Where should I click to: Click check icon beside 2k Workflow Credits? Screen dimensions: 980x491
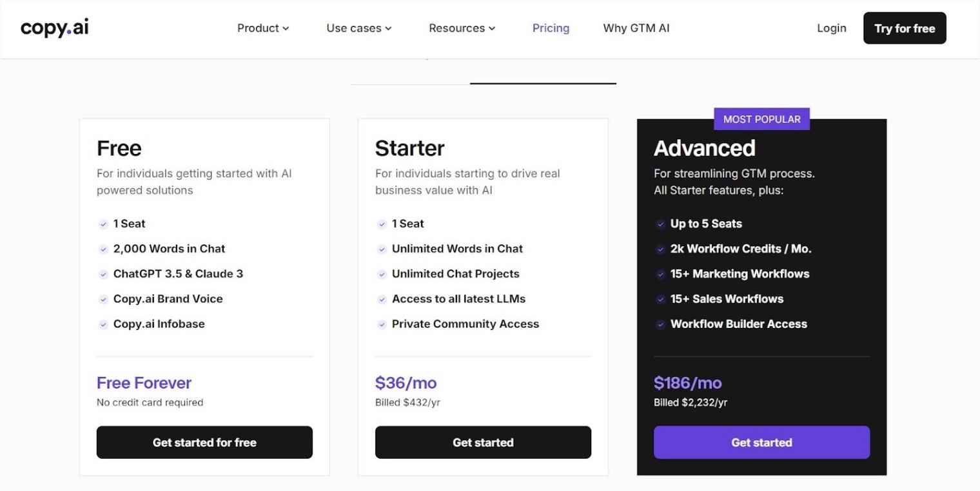[x=660, y=249]
